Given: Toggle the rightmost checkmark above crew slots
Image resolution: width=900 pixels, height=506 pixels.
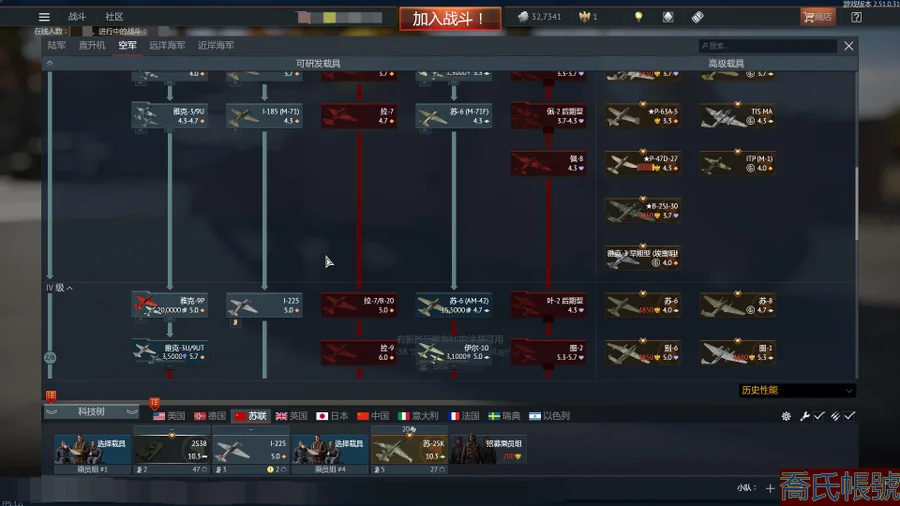Looking at the screenshot, I should point(850,416).
